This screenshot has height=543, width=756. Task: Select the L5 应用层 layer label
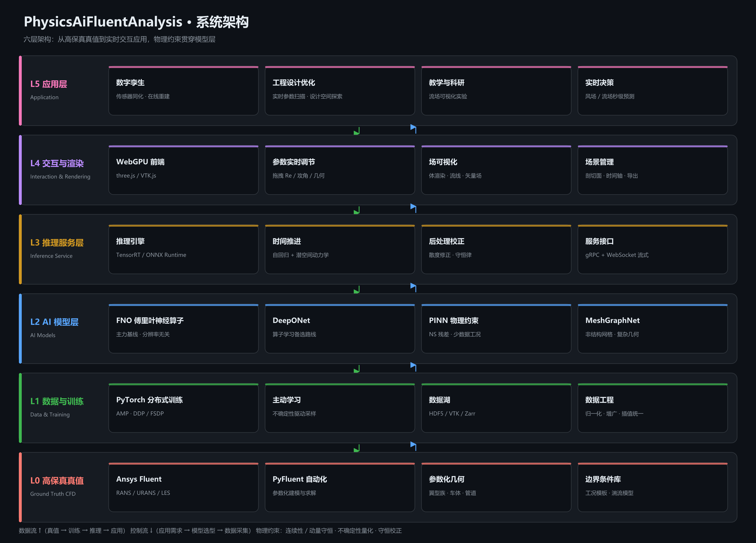click(x=49, y=84)
